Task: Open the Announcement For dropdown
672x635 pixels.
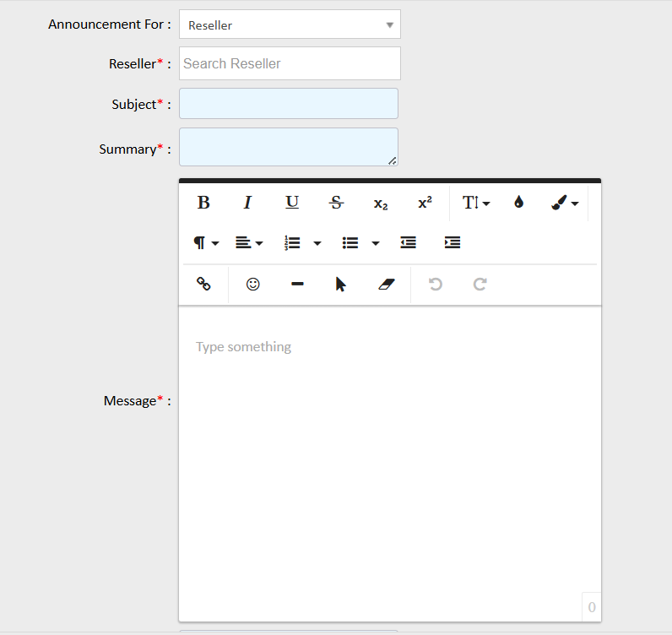Action: (x=290, y=25)
